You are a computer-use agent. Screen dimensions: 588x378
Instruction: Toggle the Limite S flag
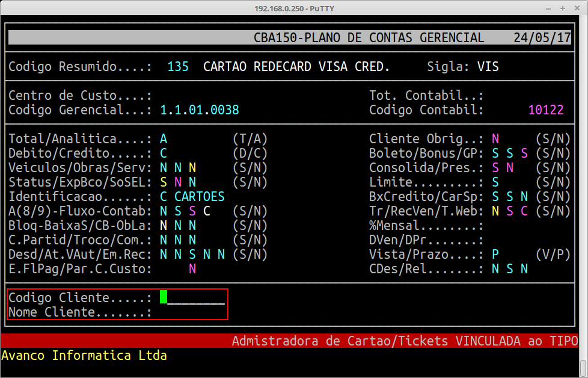(495, 182)
